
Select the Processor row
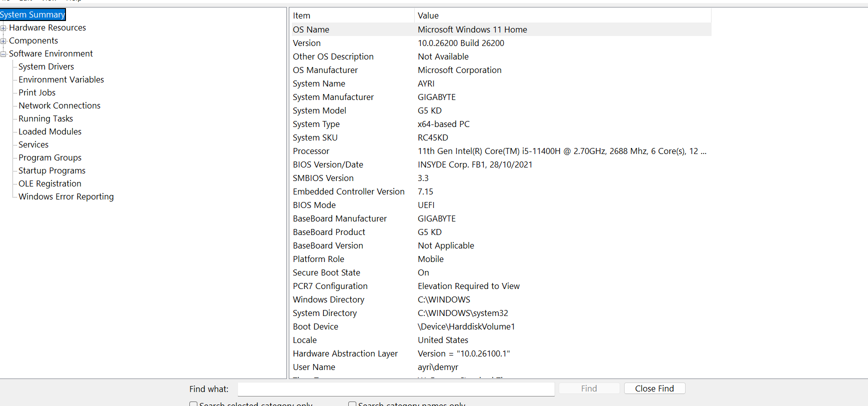point(501,151)
